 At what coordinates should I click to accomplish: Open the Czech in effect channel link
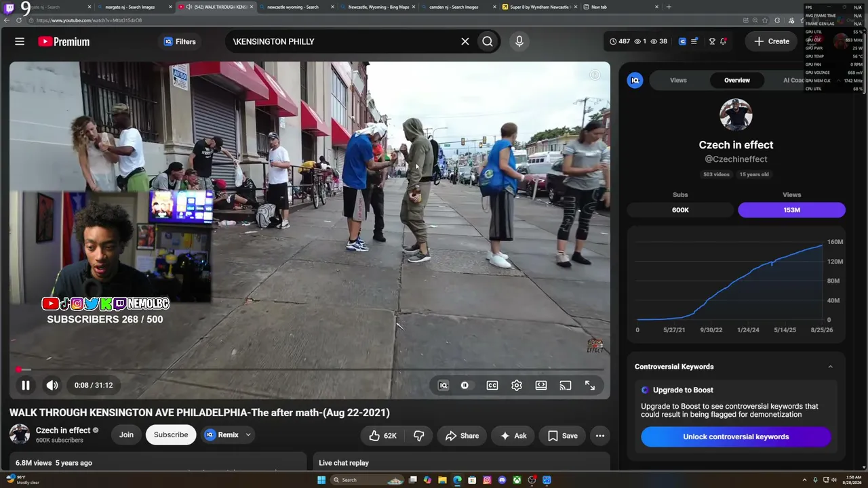click(x=63, y=430)
